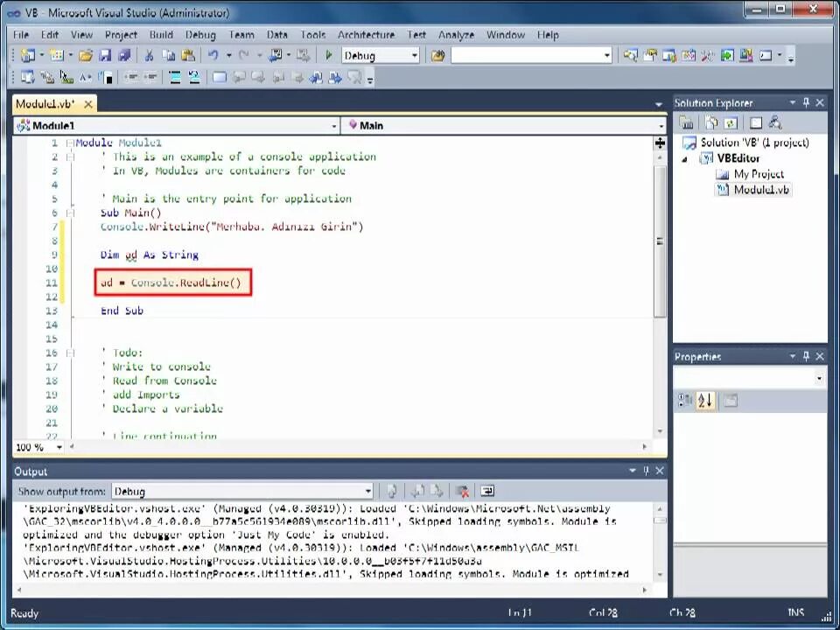Open Properties Window via main toolbar icon

click(x=650, y=55)
